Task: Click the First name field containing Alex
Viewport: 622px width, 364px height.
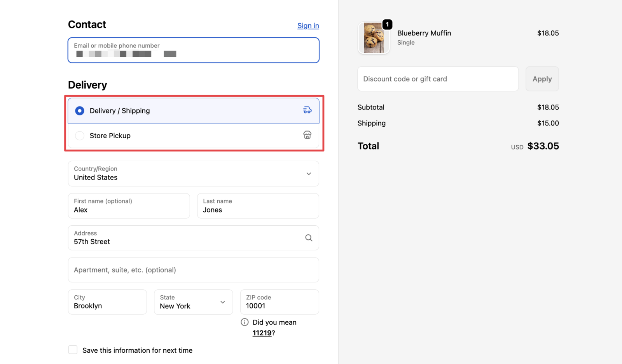Action: tap(129, 206)
